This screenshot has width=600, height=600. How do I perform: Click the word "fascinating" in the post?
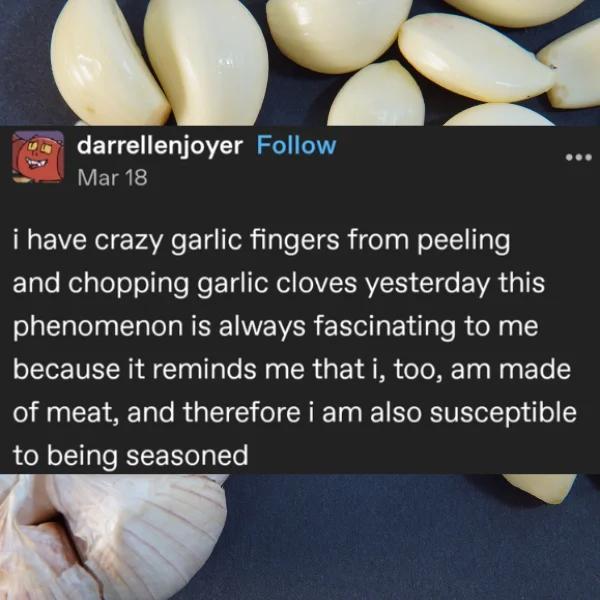click(385, 327)
